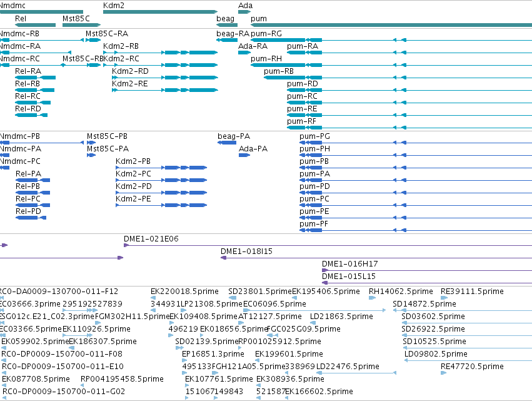Open EST label SD23801.5prime
This screenshot has height=401, width=532.
pos(260,292)
